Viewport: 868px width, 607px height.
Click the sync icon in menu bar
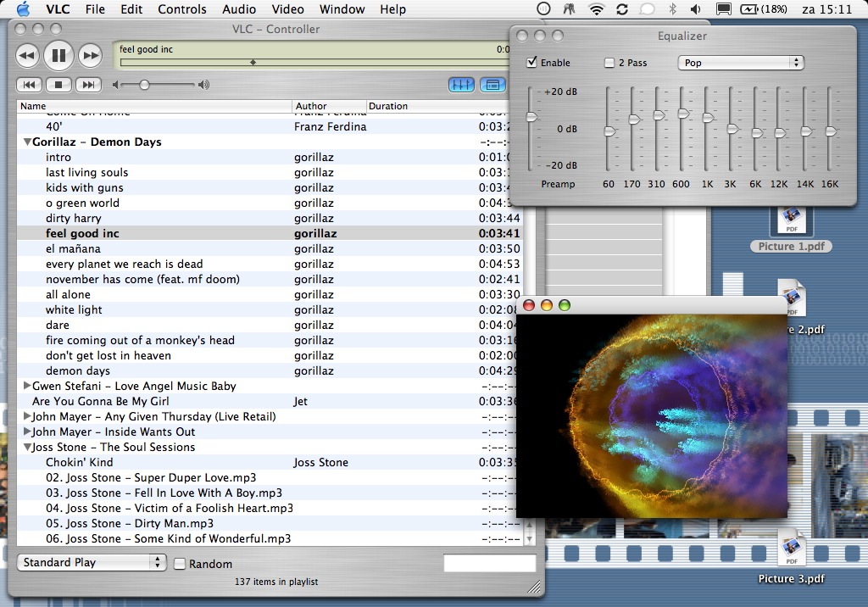click(x=622, y=8)
